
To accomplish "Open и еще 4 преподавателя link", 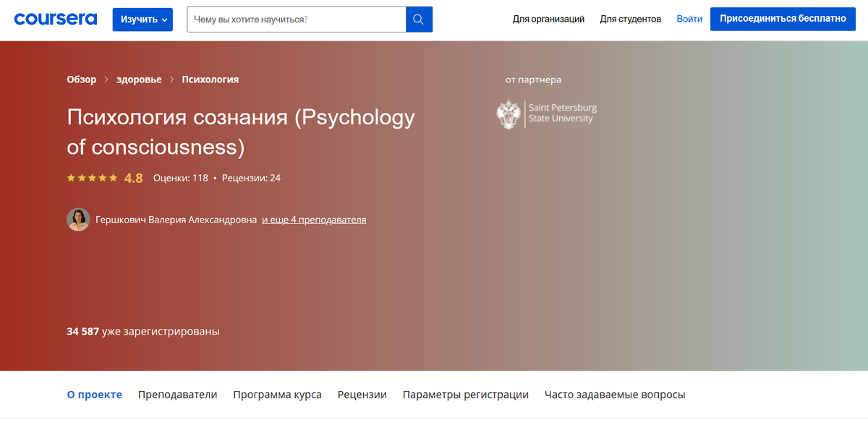I will tap(314, 220).
